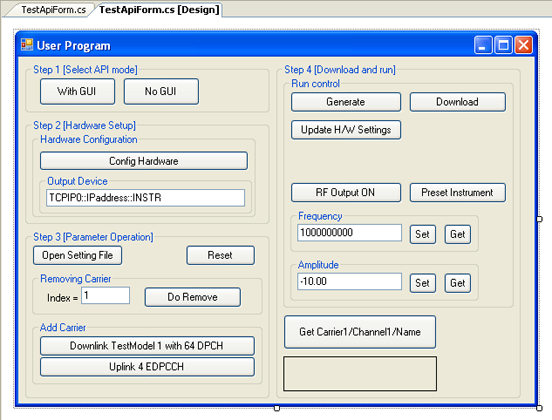Switch to the TestApiForm.cs code tab
This screenshot has height=420, width=552.
coord(54,10)
